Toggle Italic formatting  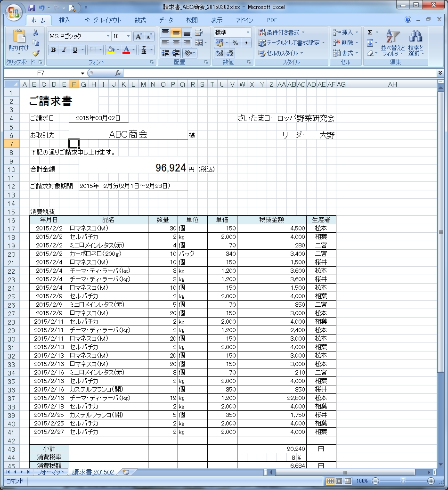click(64, 50)
